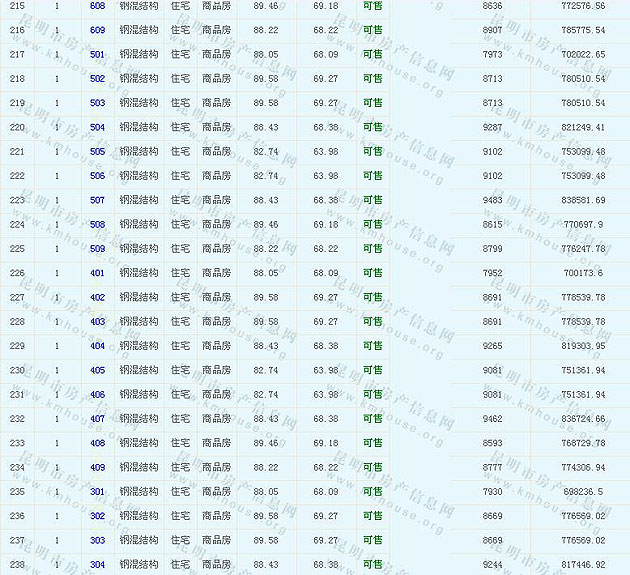The image size is (630, 575).
Task: Click room 509 link
Action: tap(97, 249)
